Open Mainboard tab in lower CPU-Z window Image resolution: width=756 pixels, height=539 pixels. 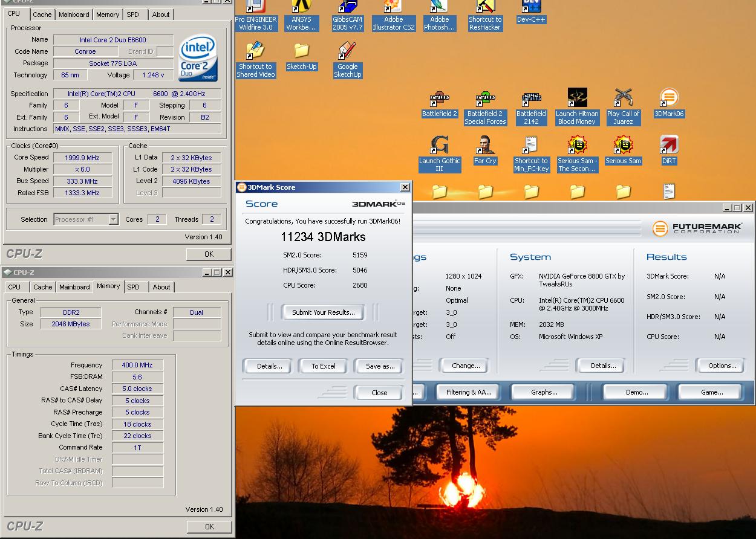point(74,287)
